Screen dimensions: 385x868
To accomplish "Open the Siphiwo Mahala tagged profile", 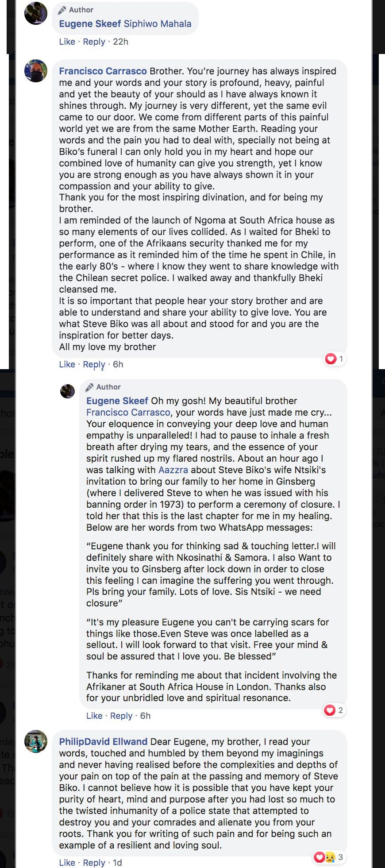I will pyautogui.click(x=158, y=24).
